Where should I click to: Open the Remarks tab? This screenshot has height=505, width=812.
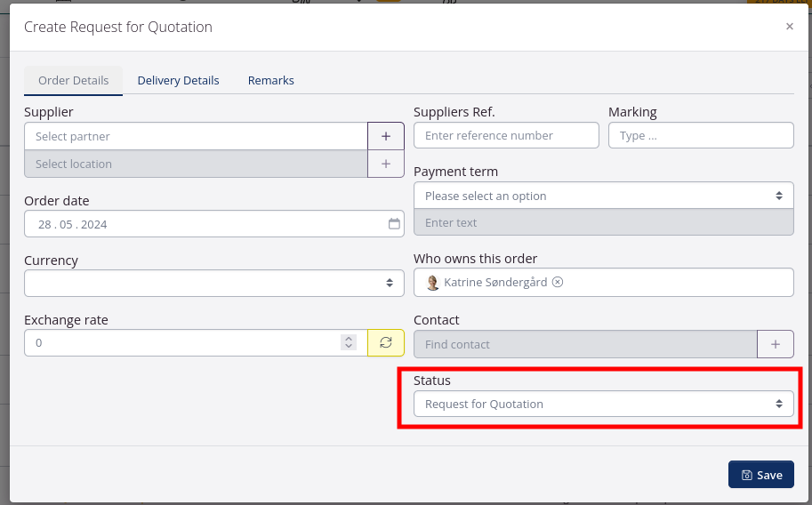click(270, 80)
